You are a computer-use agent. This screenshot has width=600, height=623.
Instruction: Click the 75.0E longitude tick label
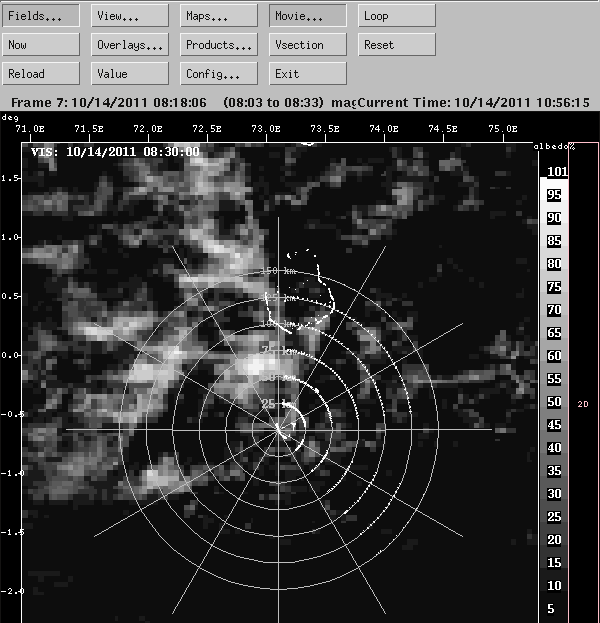[503, 129]
